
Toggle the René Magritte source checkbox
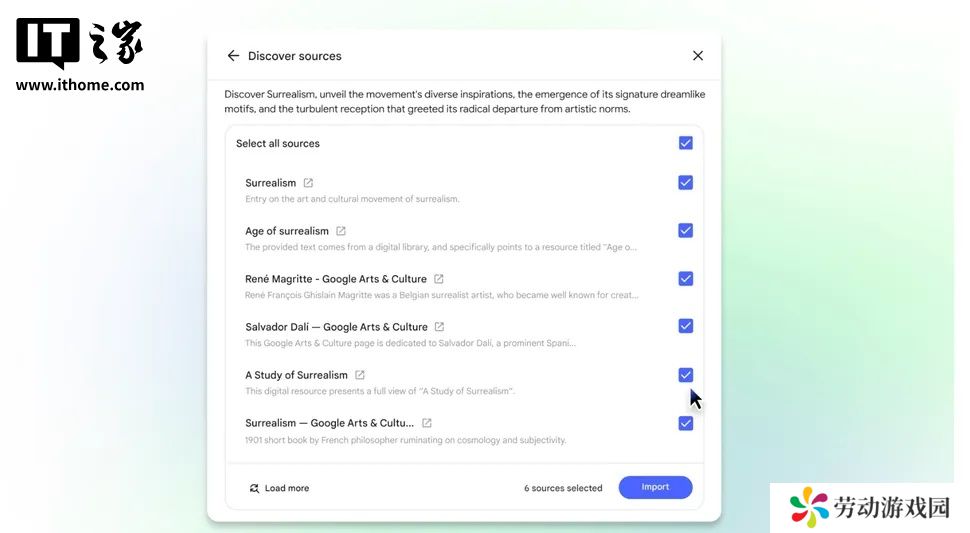point(685,278)
